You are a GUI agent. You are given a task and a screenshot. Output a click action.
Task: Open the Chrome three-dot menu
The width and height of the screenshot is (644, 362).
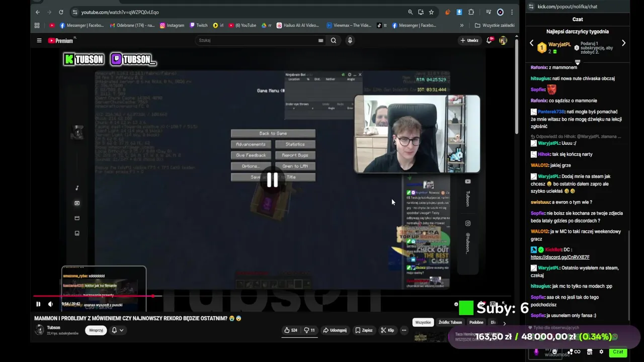512,12
